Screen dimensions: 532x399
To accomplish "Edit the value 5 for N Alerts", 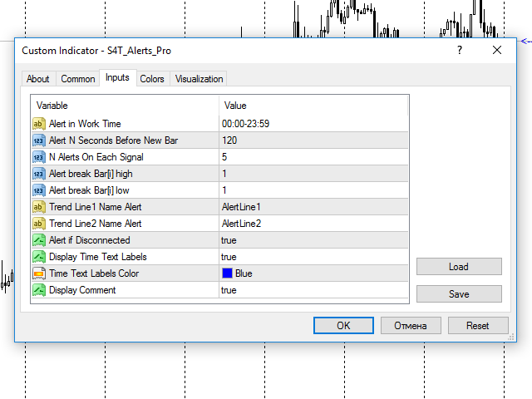I will coord(313,157).
